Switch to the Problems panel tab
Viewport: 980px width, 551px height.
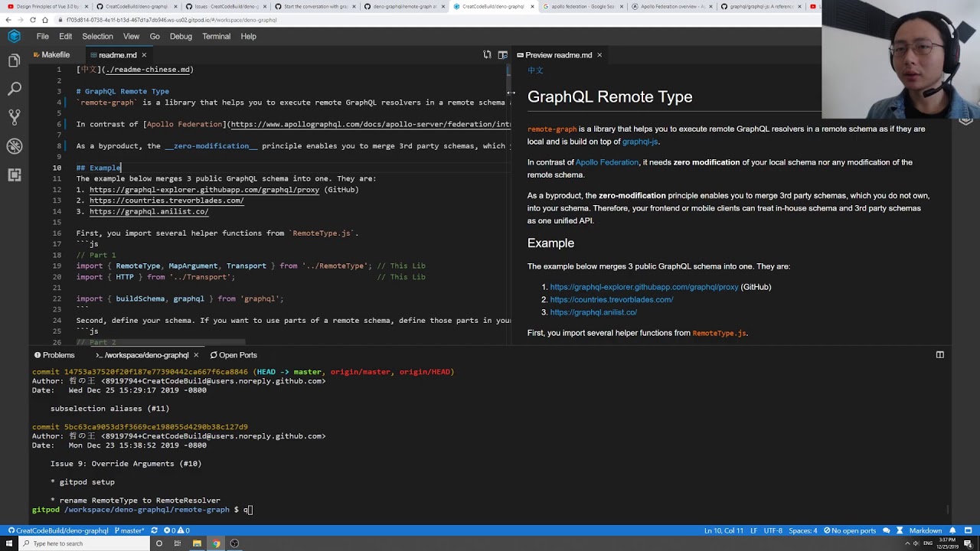pyautogui.click(x=54, y=355)
